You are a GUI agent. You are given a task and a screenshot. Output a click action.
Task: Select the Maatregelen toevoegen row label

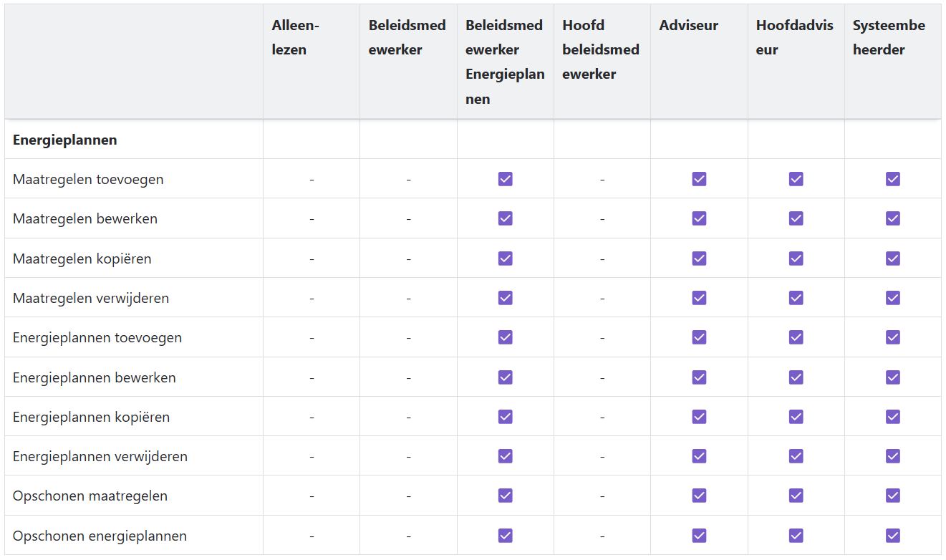coord(88,179)
